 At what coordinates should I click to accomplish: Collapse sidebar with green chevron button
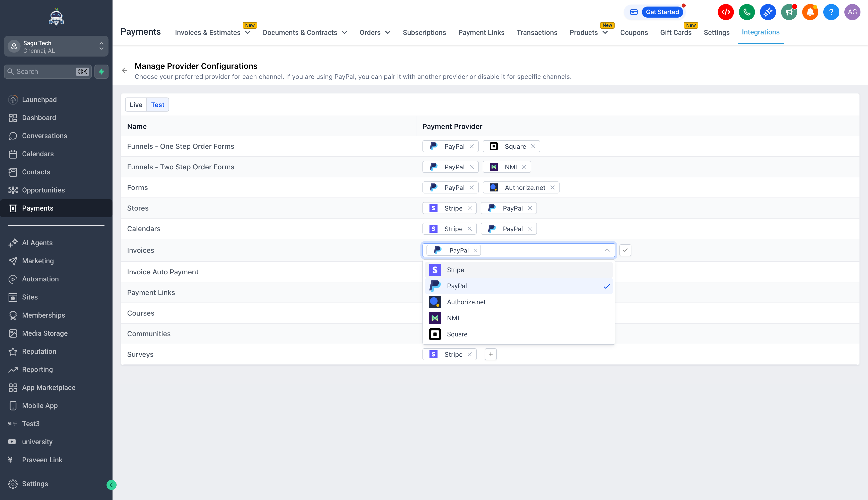111,484
